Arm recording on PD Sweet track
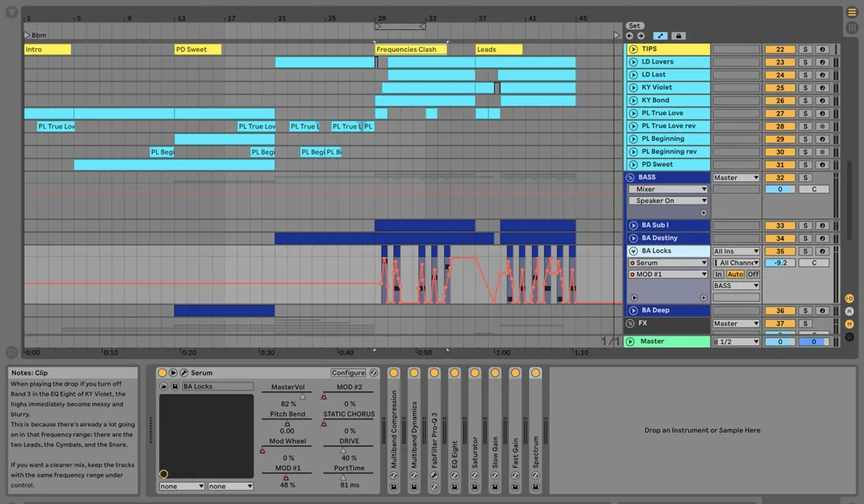Viewport: 864px width, 504px height. (822, 165)
